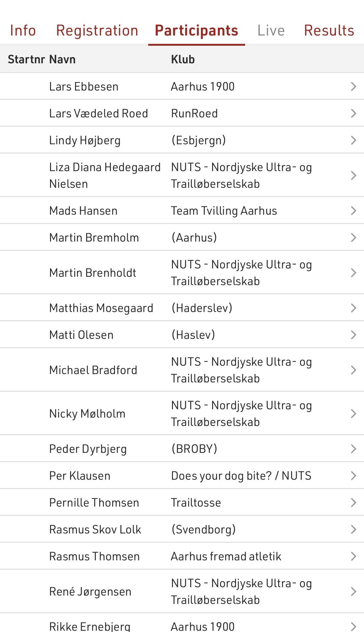Open the Results tab
This screenshot has width=364, height=632.
[x=329, y=31]
